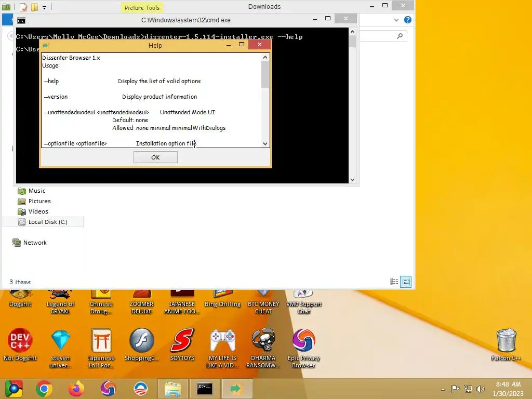Image resolution: width=532 pixels, height=399 pixels.
Task: Click the New folder quick access icon
Action: 34,7
